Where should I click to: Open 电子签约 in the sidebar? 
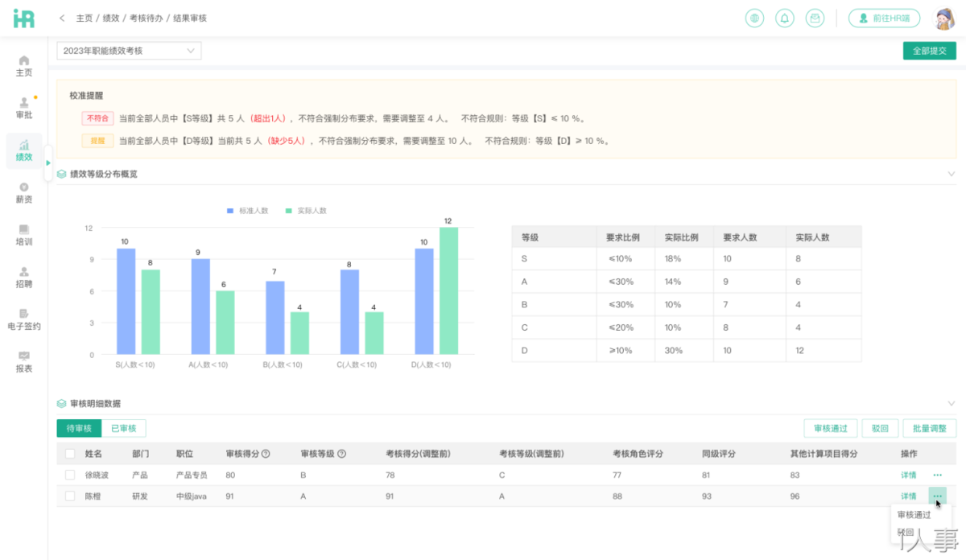click(24, 319)
